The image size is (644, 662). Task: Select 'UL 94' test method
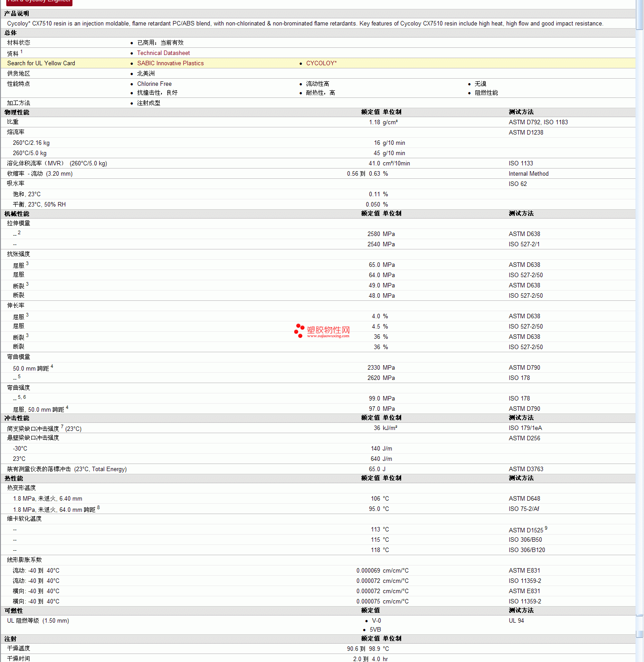point(517,620)
